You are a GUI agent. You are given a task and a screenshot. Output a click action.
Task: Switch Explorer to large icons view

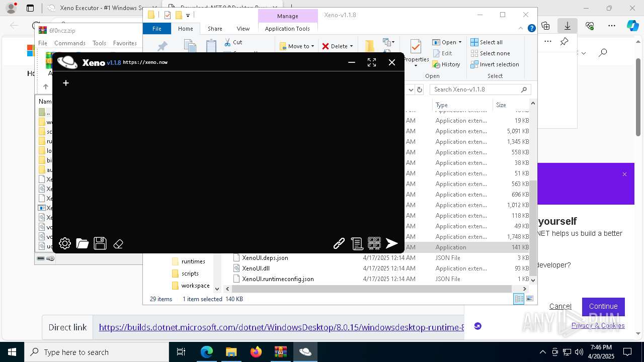[x=529, y=299]
